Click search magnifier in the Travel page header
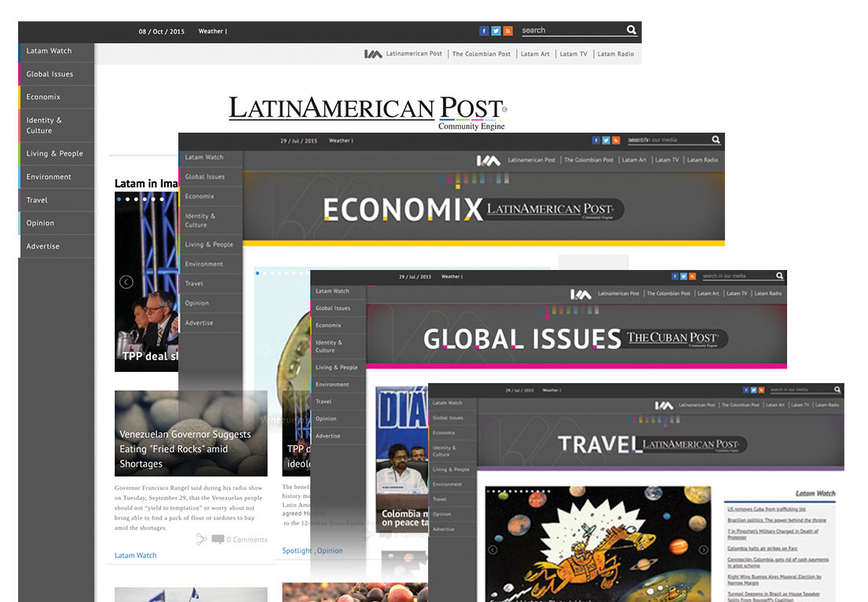Image resolution: width=868 pixels, height=602 pixels. click(837, 389)
